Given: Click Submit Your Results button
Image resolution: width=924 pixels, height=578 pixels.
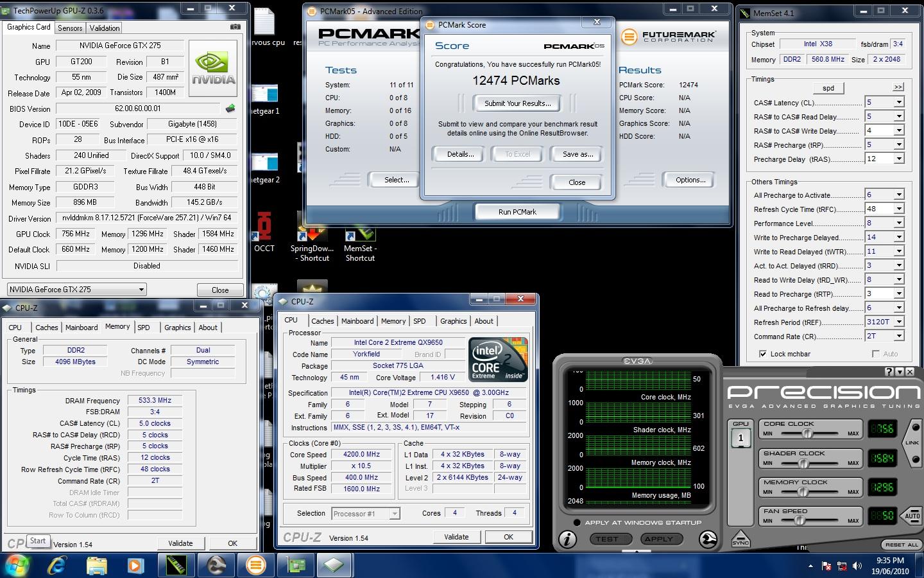Looking at the screenshot, I should coord(517,103).
